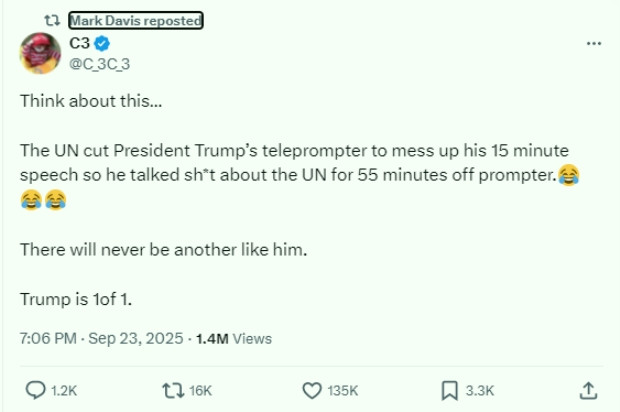Open the @C_3C_3 handle link

pyautogui.click(x=99, y=64)
